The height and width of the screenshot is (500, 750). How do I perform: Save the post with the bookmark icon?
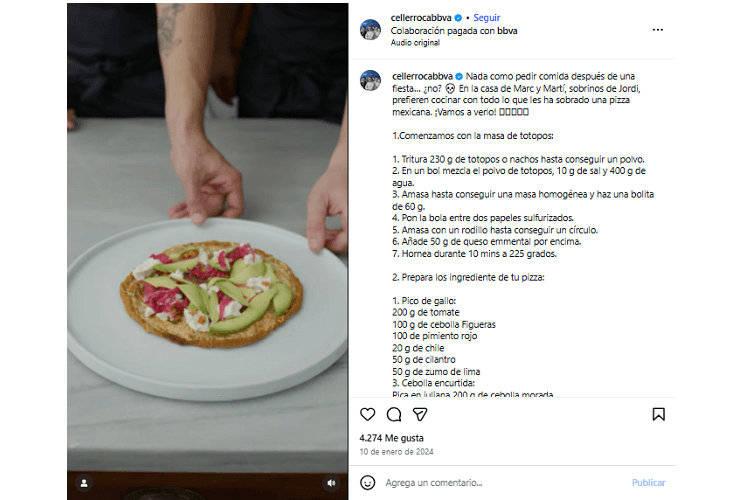(658, 414)
